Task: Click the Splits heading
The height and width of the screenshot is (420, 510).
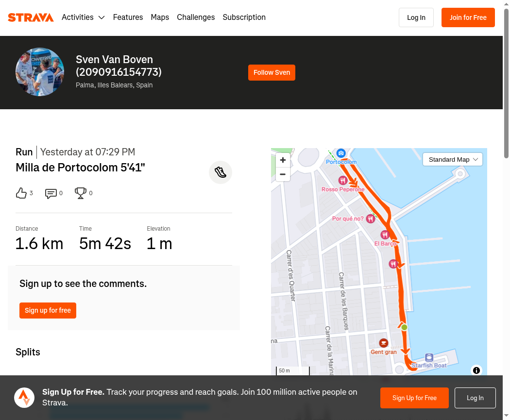Action: (28, 352)
